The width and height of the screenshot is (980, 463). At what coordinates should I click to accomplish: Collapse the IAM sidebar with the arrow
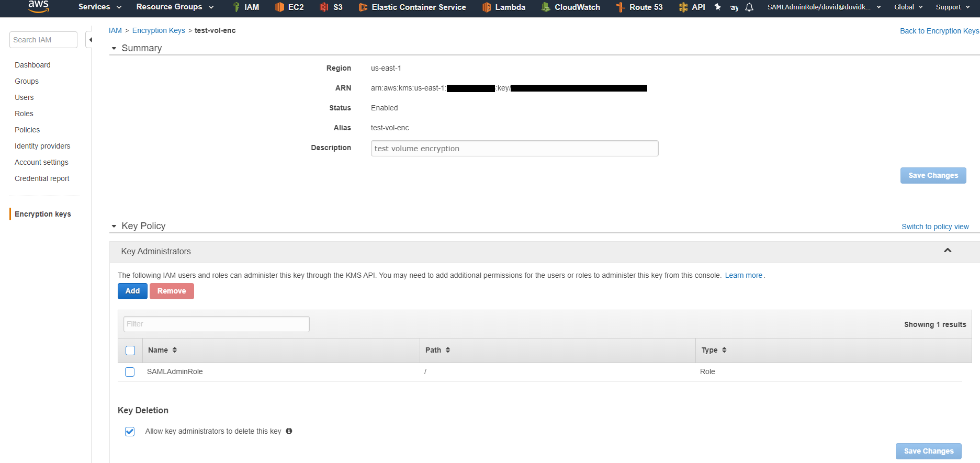click(90, 40)
